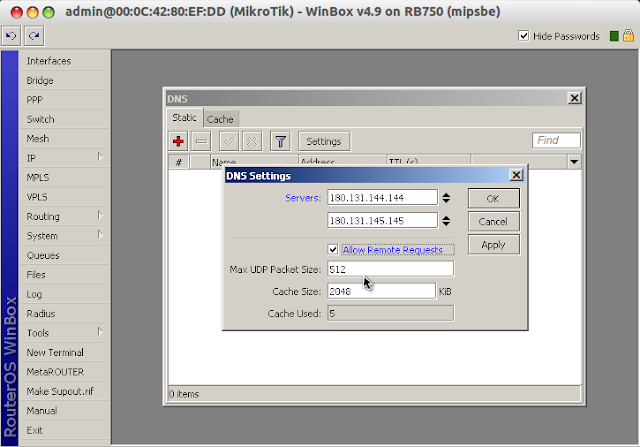Open the VPLS menu item
Image resolution: width=640 pixels, height=447 pixels.
[64, 197]
